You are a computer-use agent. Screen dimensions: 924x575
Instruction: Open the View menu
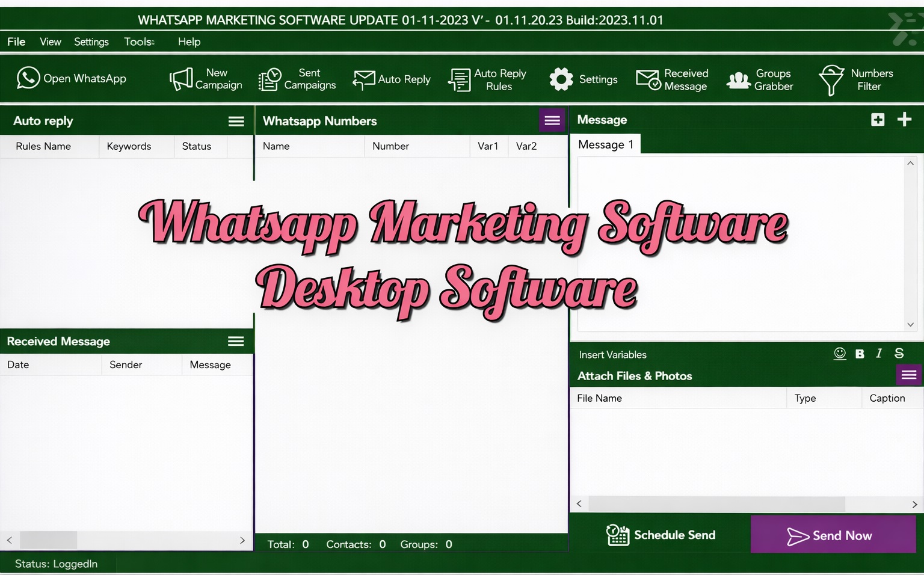pos(51,42)
